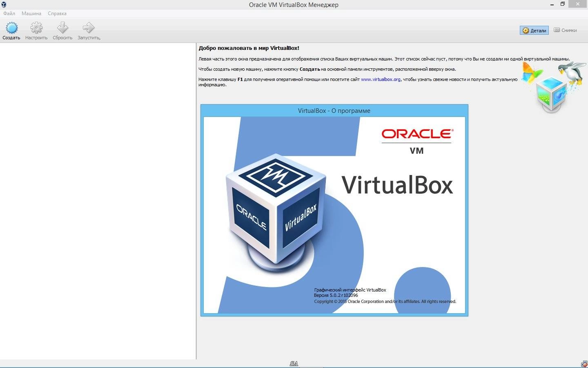The image size is (588, 368).
Task: Click the Сбросить (Discard) arrow icon
Action: tap(62, 28)
